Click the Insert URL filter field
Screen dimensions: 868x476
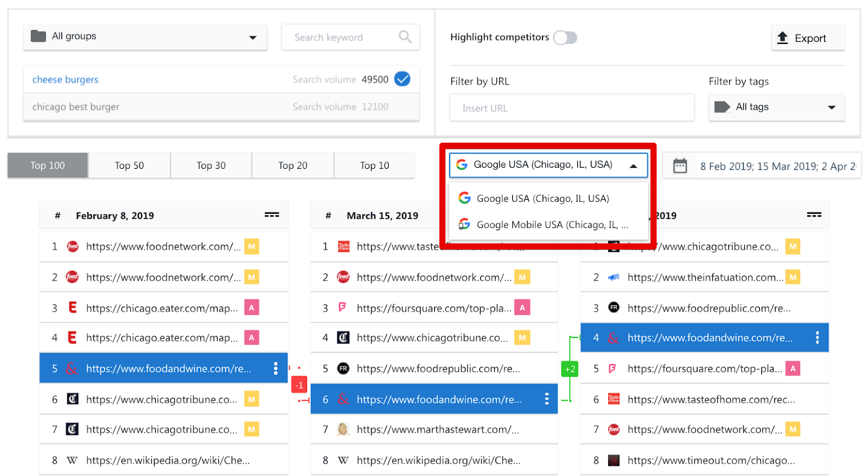(572, 107)
